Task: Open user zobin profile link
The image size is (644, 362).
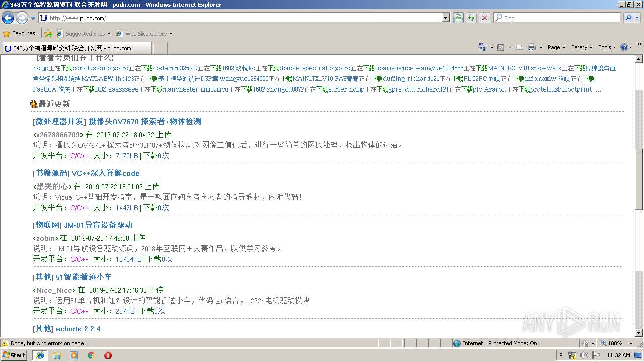Action: pos(46,238)
